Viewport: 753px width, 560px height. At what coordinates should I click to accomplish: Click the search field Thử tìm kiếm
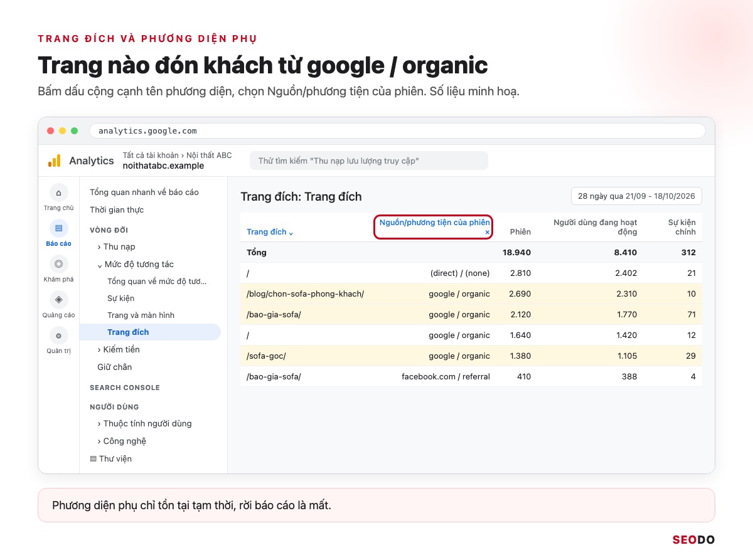click(368, 161)
